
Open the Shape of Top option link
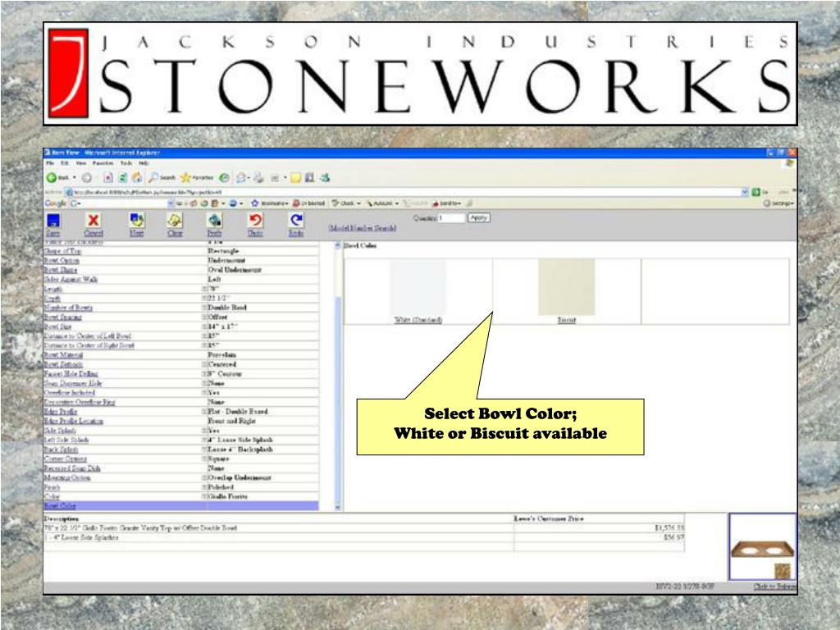pos(62,251)
